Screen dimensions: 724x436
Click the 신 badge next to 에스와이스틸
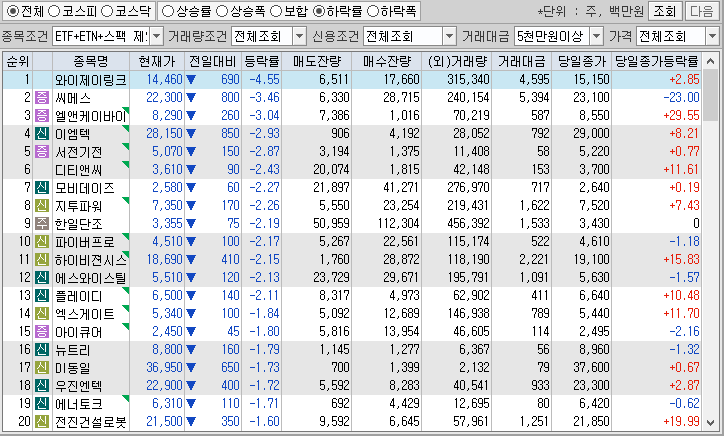pos(42,278)
